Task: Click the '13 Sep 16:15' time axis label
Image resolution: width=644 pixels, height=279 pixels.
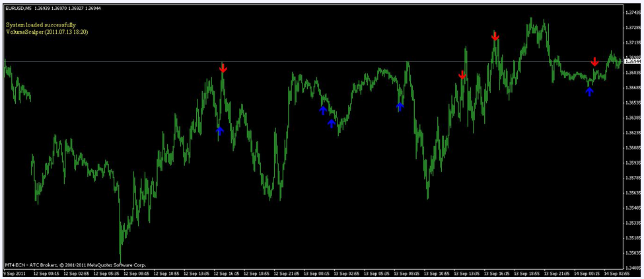Action: 497,273
